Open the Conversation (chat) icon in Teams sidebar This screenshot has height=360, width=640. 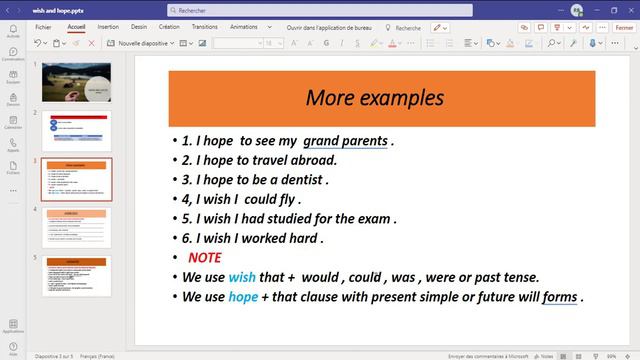tap(13, 54)
